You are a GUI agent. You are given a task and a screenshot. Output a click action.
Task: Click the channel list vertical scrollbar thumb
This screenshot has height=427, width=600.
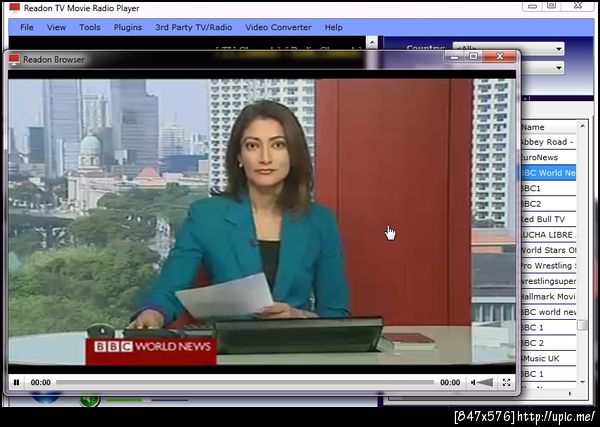[582, 325]
